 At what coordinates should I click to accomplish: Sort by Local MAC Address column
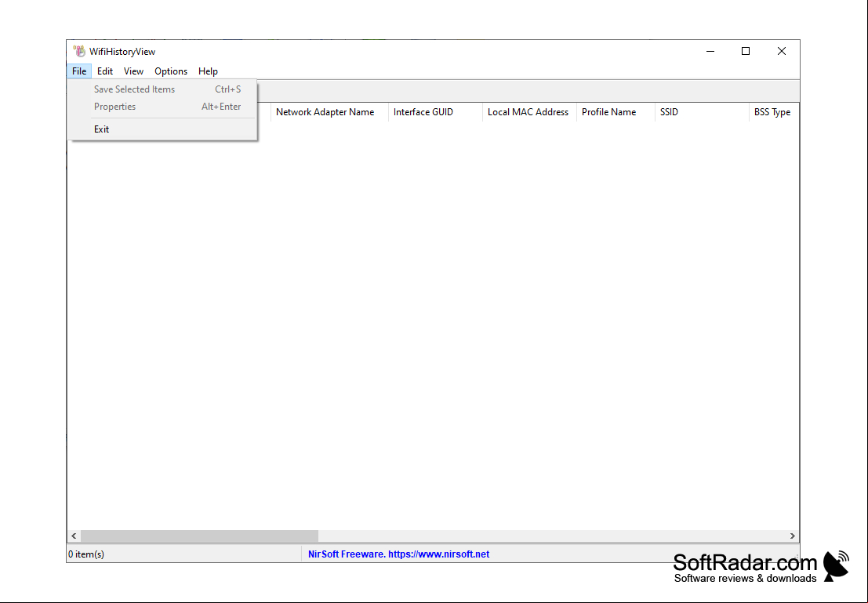[529, 112]
